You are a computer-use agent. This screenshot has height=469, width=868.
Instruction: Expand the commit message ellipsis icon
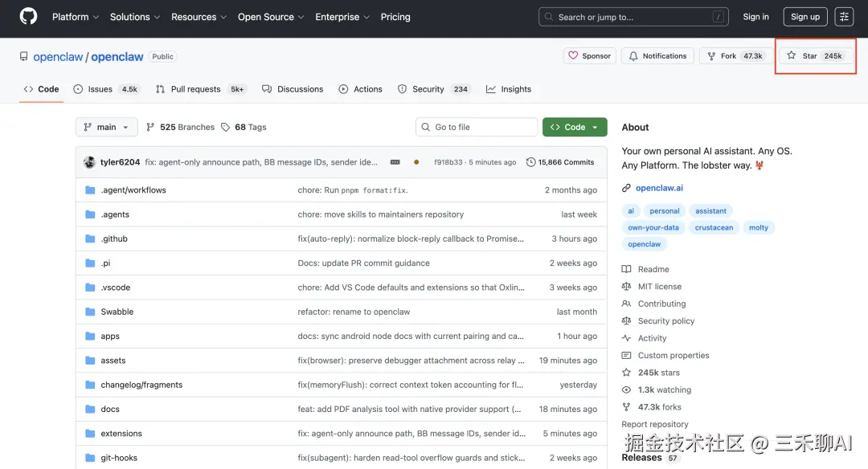(395, 162)
